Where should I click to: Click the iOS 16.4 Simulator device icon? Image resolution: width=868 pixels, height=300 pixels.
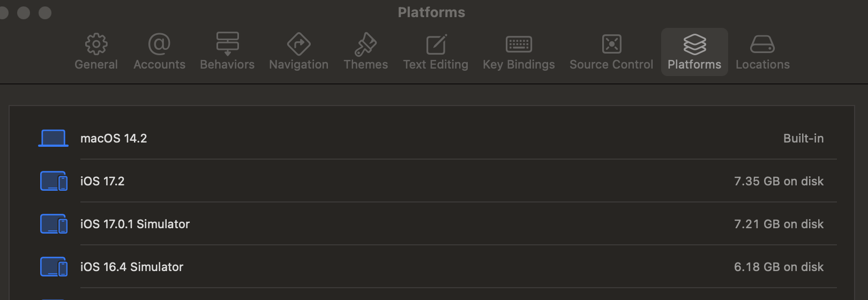click(54, 267)
